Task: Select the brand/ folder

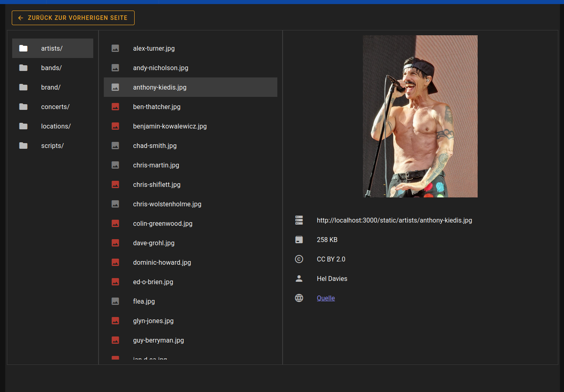Action: point(51,87)
